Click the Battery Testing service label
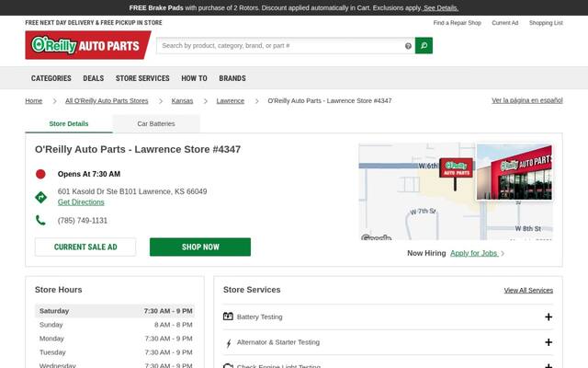 pyautogui.click(x=259, y=316)
